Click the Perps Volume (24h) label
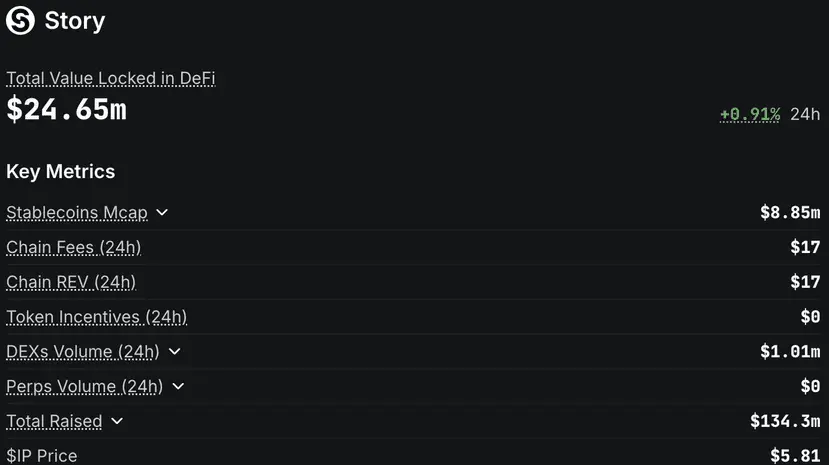 coord(85,387)
